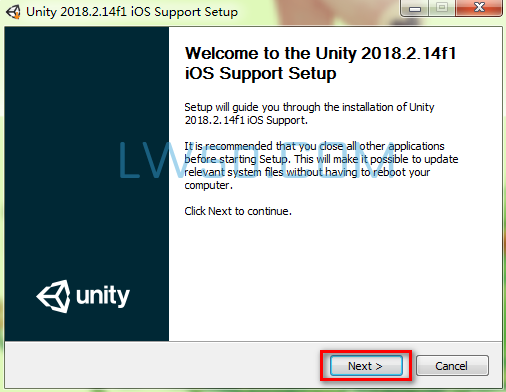Click the "Welcome to the Unity 2018.2.14f1" heading line
The height and width of the screenshot is (392, 506).
tap(320, 54)
